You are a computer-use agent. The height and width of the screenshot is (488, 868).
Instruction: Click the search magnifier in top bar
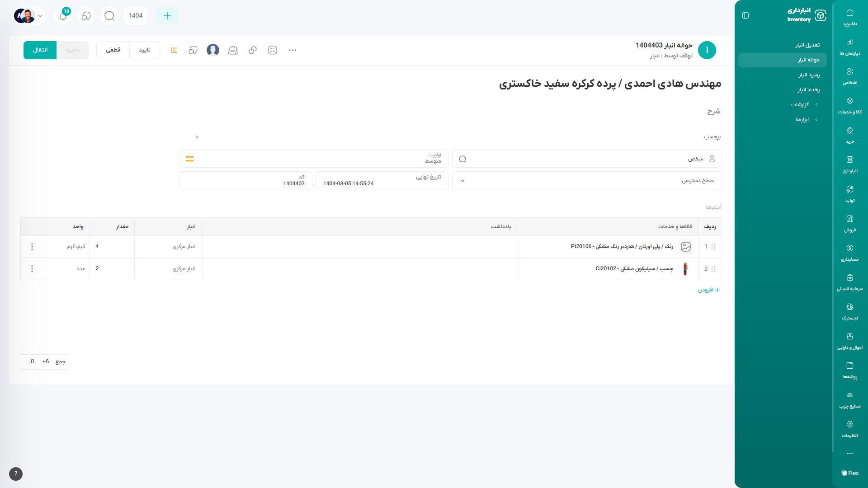coord(109,16)
